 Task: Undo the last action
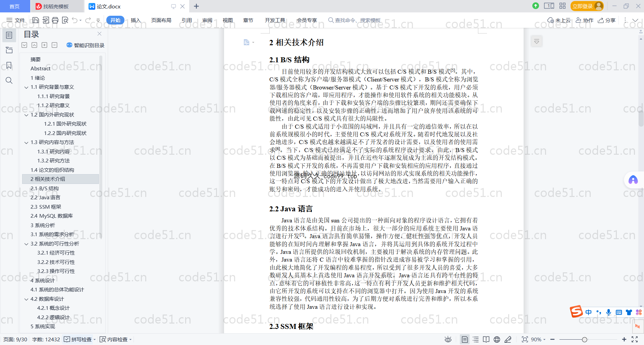74,20
